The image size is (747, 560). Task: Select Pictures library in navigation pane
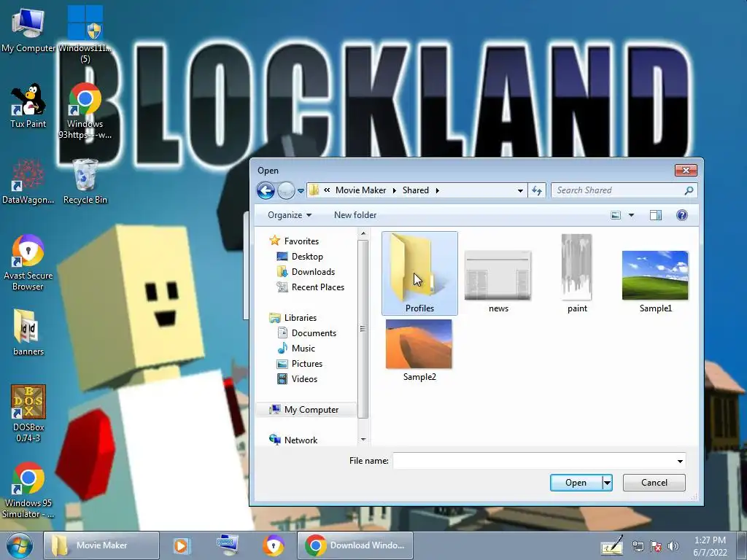coord(300,363)
